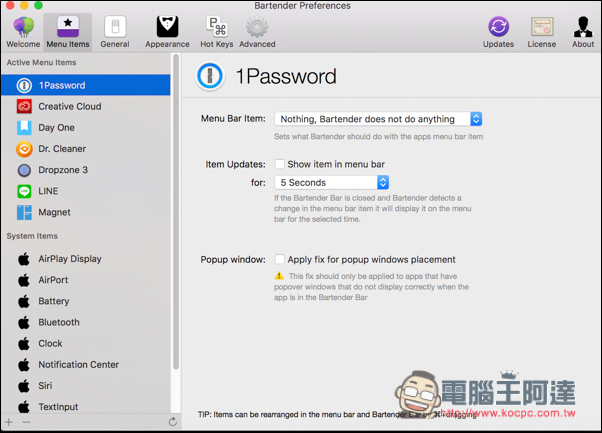
Task: Open the Appearance tuxedo icon
Action: coord(167,26)
